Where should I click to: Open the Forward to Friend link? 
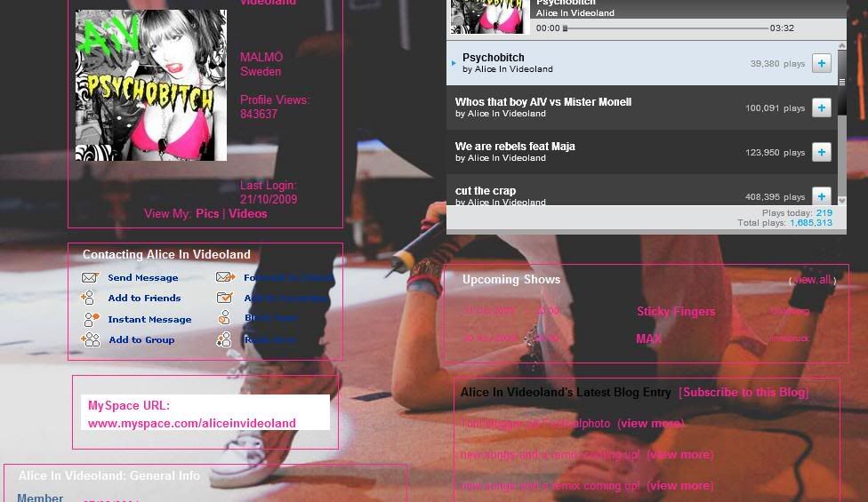[288, 277]
